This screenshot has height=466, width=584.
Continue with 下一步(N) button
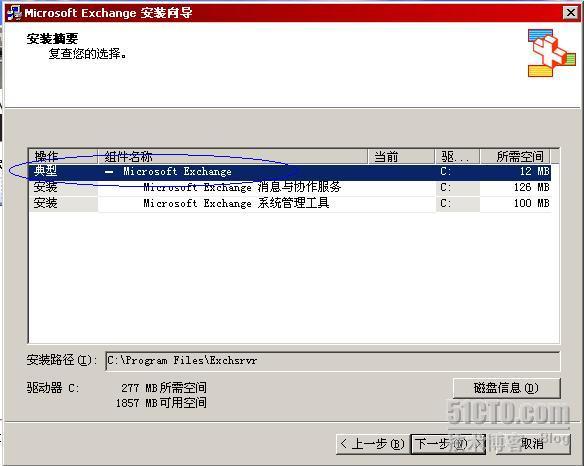[448, 444]
